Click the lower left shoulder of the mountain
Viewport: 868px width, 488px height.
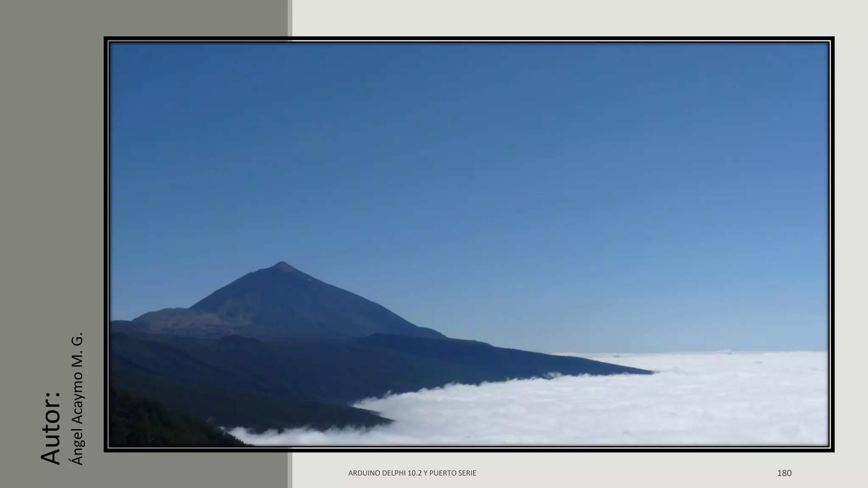tap(165, 316)
